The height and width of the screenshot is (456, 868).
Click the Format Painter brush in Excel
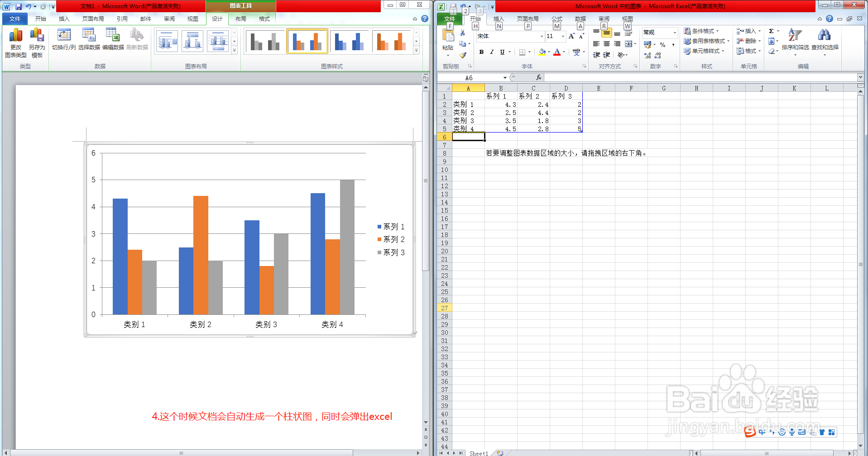coord(462,55)
